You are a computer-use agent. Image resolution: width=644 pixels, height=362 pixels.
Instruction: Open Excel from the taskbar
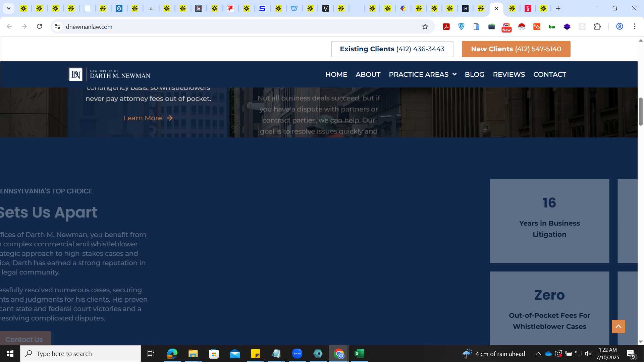[x=360, y=354]
